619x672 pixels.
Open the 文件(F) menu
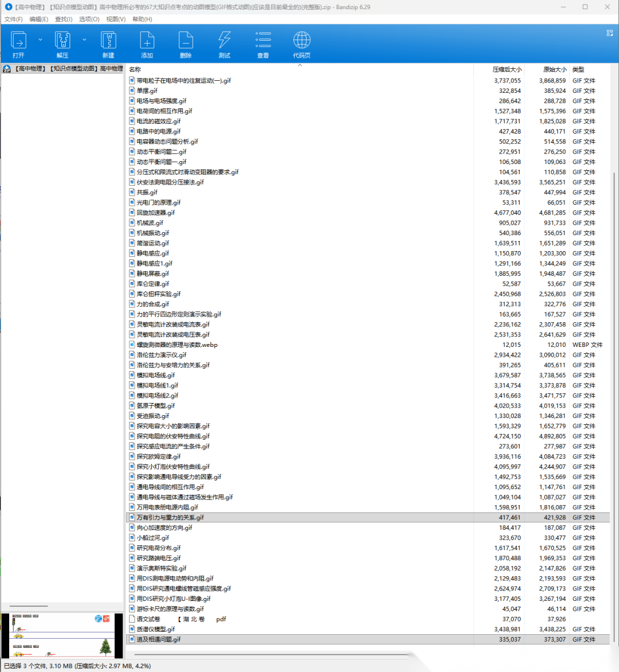point(13,19)
